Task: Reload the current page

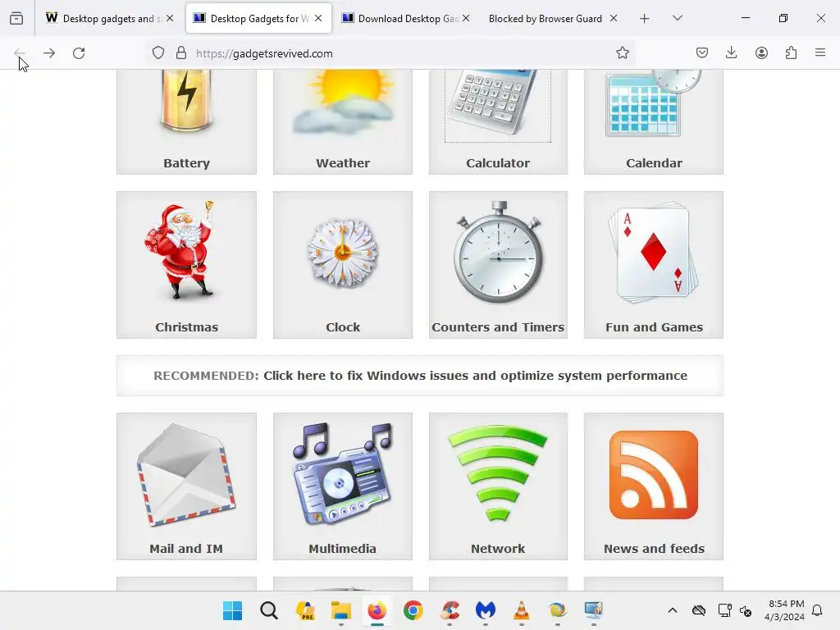Action: tap(79, 53)
